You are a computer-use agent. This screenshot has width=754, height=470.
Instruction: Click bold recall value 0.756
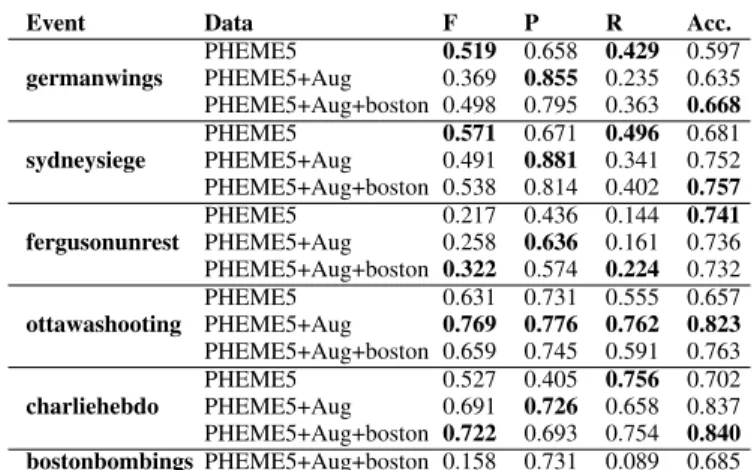pos(632,380)
